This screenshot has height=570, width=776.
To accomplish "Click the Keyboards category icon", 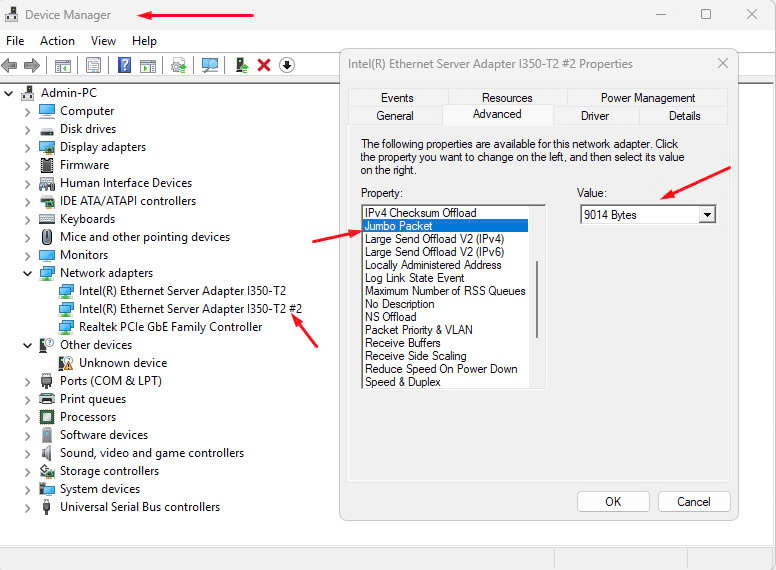I will point(47,219).
